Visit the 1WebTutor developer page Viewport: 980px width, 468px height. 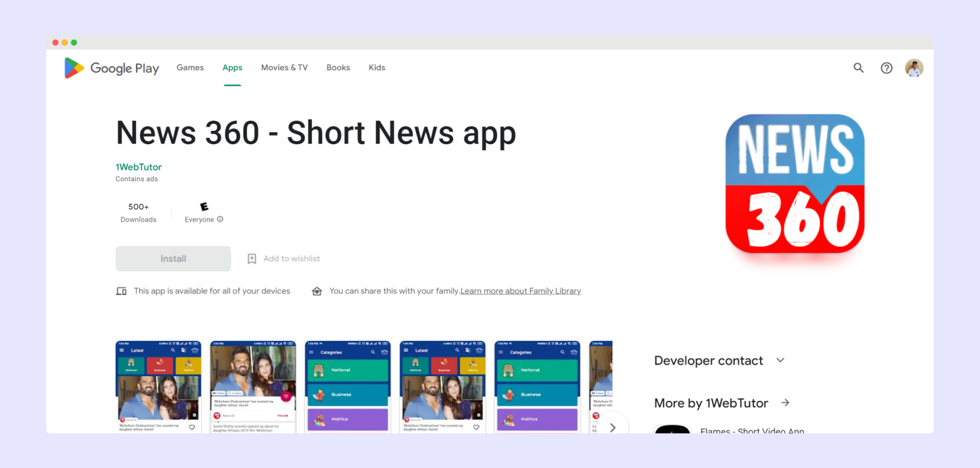[138, 167]
